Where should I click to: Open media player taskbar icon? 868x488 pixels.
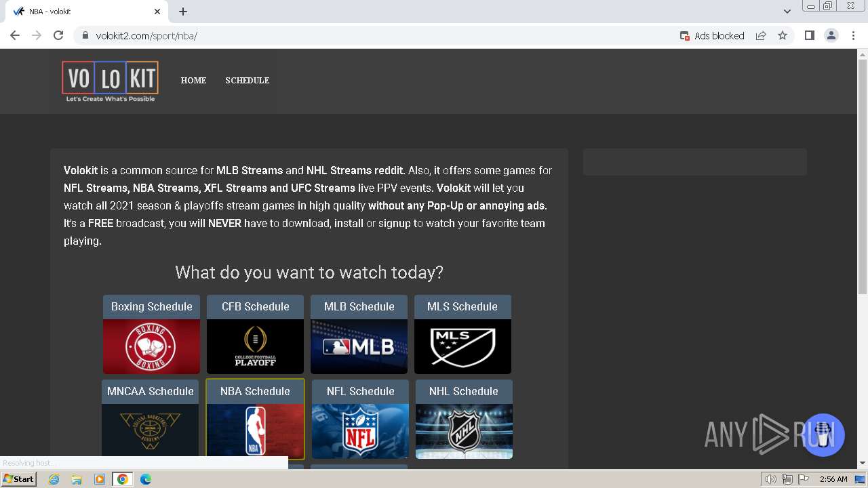[100, 479]
